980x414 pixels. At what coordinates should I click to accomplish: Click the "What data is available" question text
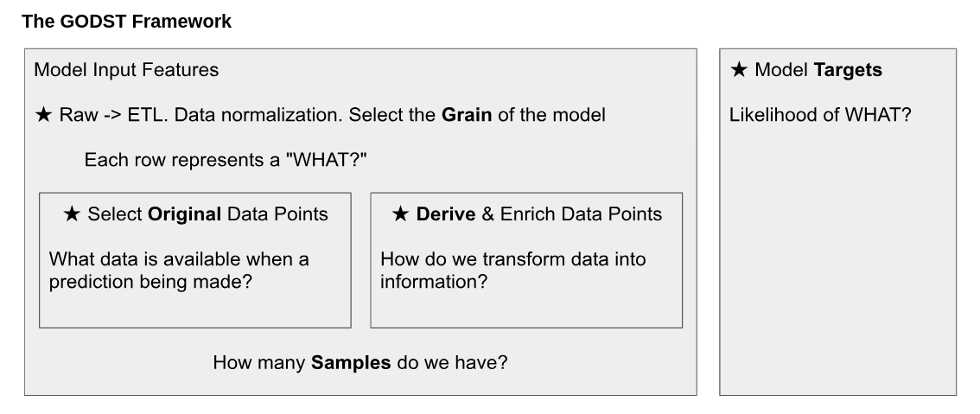pos(179,259)
